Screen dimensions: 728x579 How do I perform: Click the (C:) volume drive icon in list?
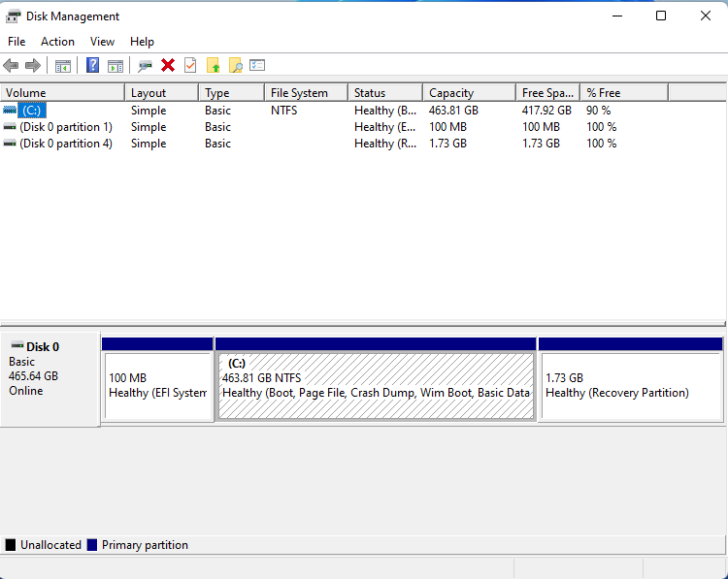10,110
